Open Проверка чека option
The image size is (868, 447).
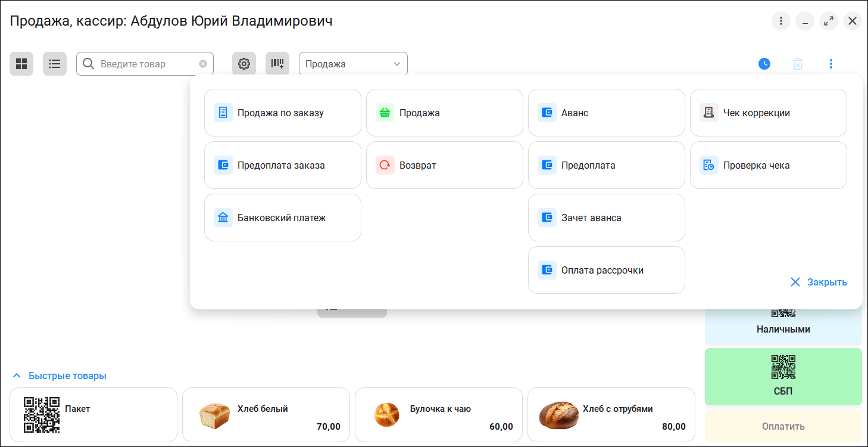click(x=769, y=165)
